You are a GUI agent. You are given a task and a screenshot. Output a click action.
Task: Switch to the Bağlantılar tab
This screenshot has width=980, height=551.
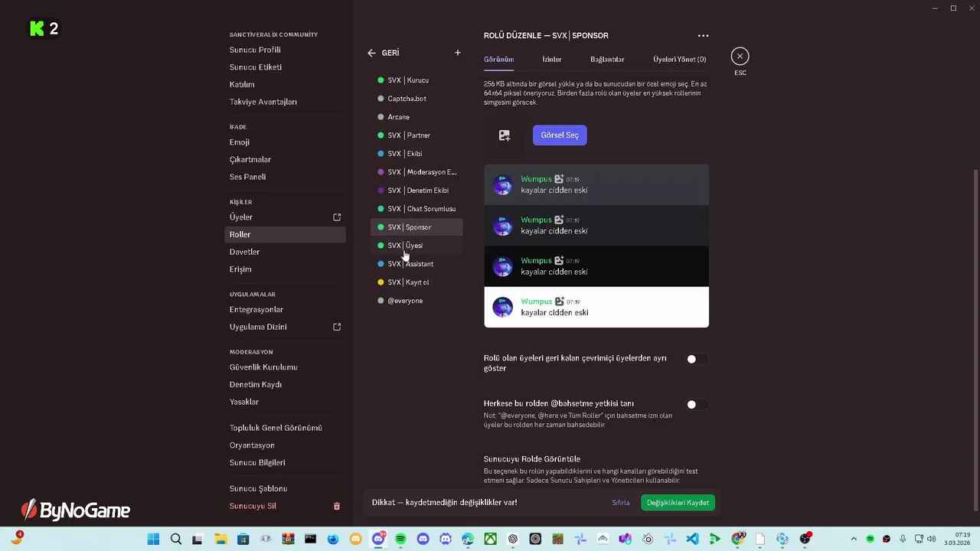(x=607, y=59)
